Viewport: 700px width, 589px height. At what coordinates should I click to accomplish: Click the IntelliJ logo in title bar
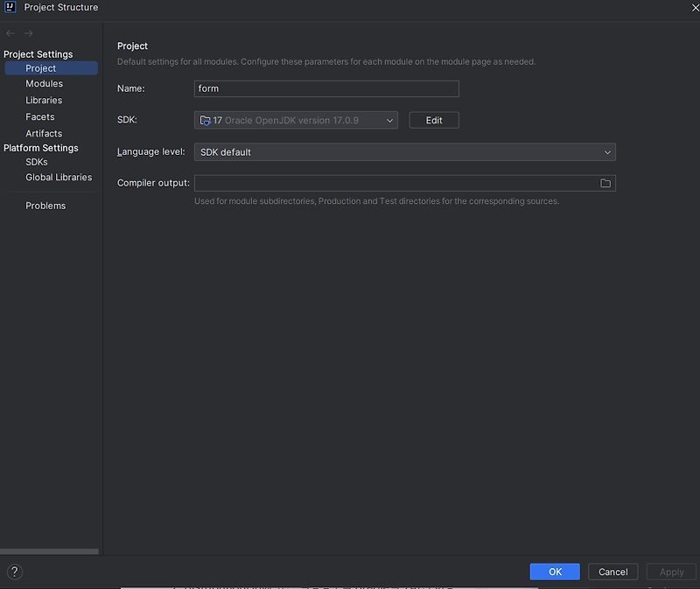point(10,7)
